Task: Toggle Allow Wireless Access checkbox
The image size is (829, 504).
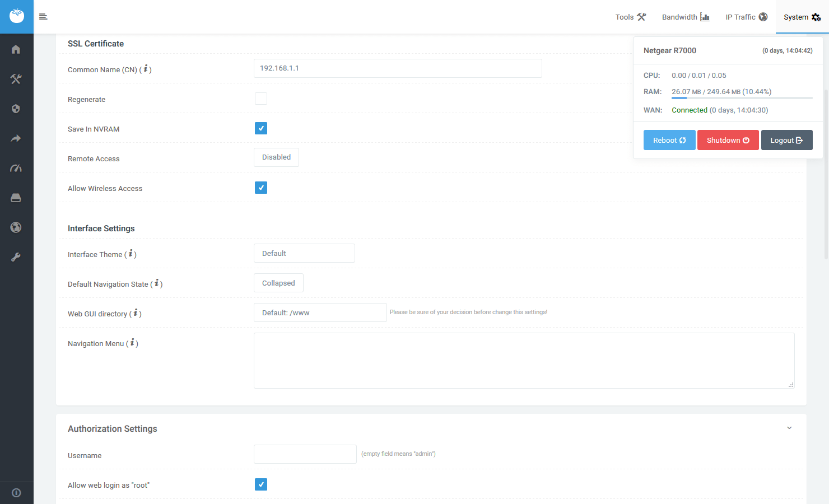Action: [261, 188]
